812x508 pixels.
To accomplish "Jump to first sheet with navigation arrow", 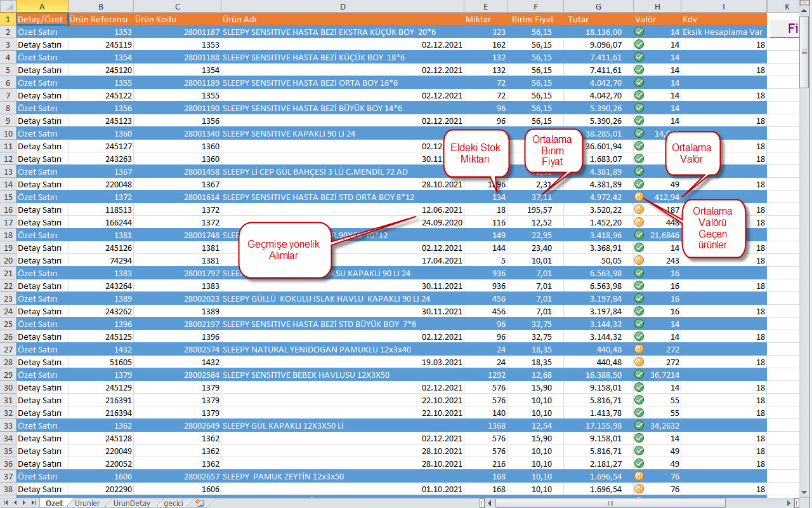I will pos(7,503).
